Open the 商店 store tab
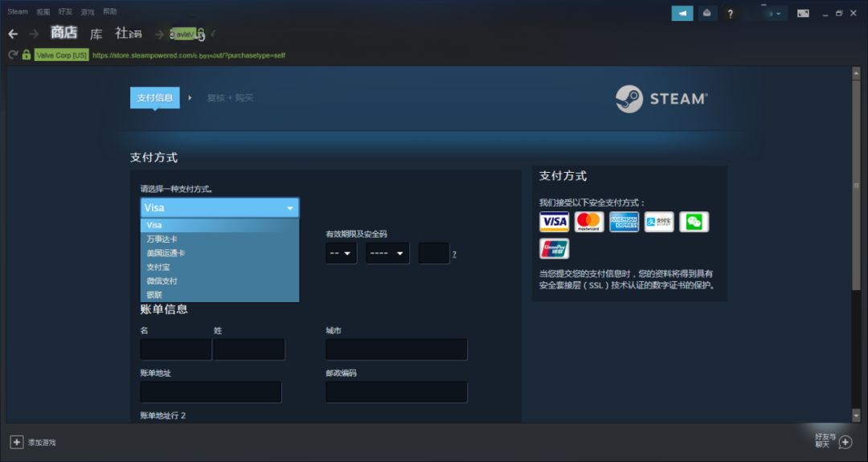Screen dimensions: 868x462 pyautogui.click(x=63, y=33)
